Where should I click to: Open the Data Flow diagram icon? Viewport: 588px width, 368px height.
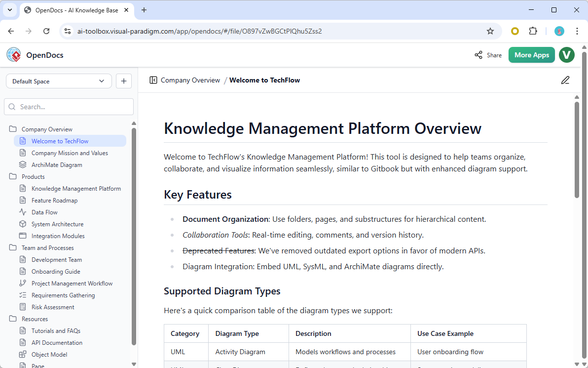coord(24,212)
